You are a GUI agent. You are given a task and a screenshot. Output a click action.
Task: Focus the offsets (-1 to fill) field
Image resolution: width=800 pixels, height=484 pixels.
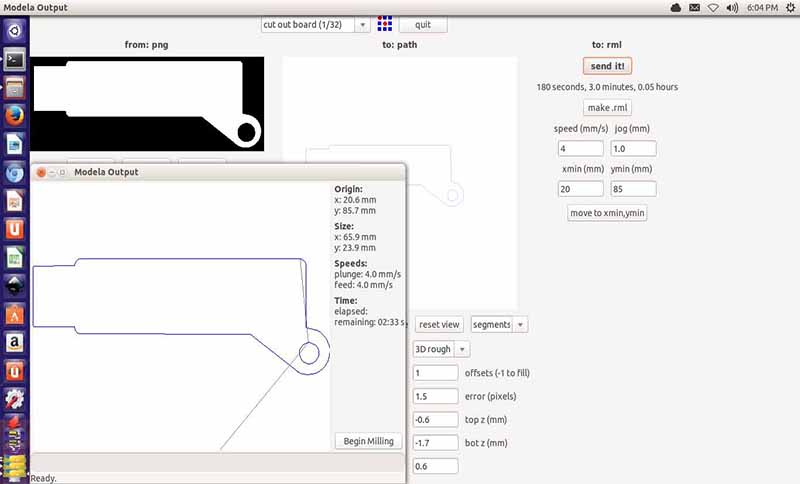pyautogui.click(x=435, y=373)
